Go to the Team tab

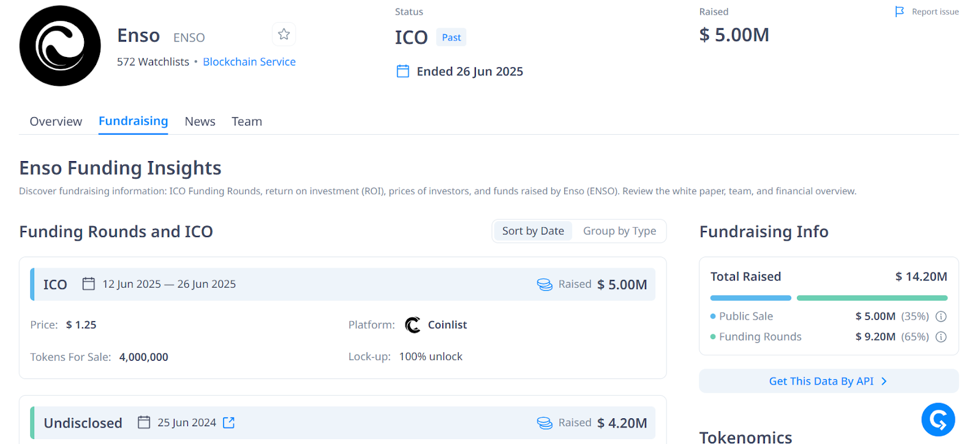(x=247, y=121)
